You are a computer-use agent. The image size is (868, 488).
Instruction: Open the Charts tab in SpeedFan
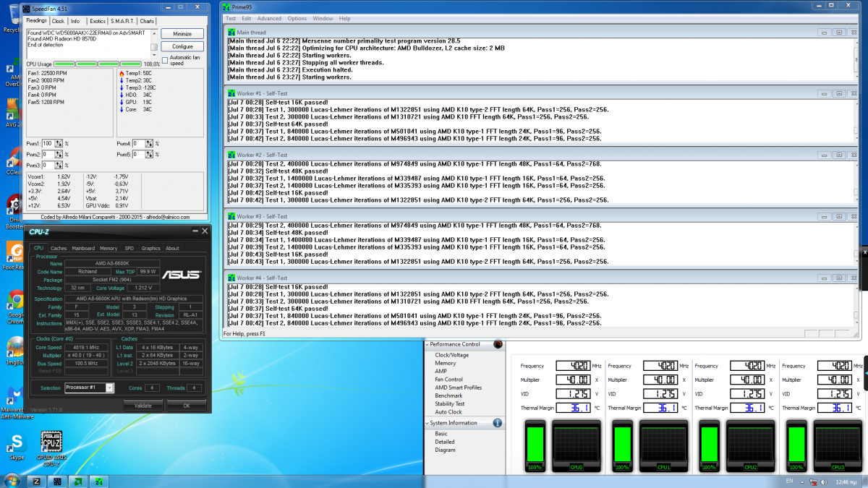[147, 21]
